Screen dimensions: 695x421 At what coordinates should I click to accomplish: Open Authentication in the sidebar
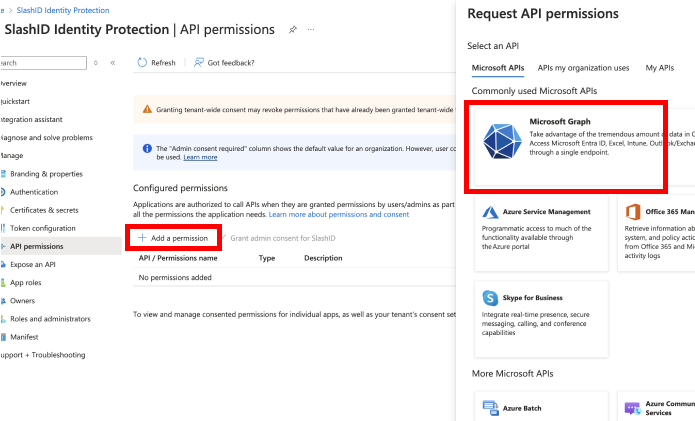(x=34, y=192)
